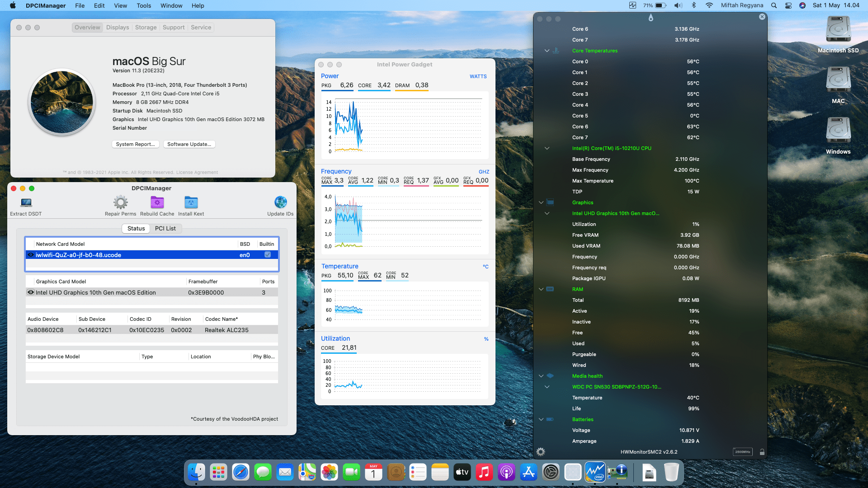The image size is (868, 488).
Task: Select the Realtek ALC235 audio device row
Action: (152, 330)
